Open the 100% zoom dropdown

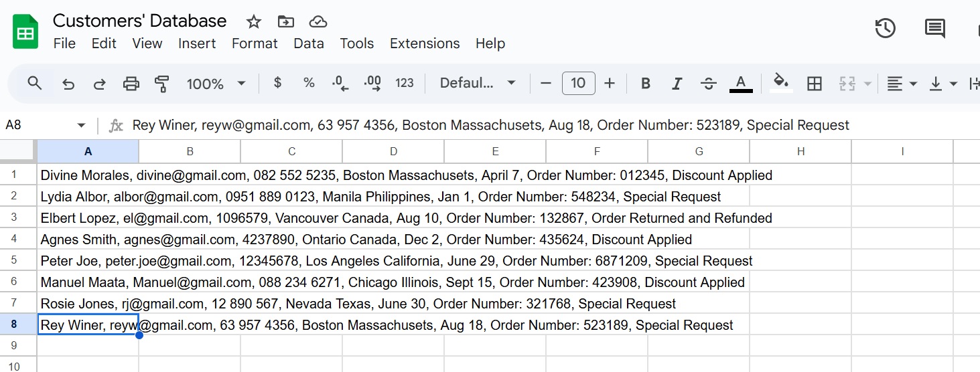pyautogui.click(x=216, y=84)
